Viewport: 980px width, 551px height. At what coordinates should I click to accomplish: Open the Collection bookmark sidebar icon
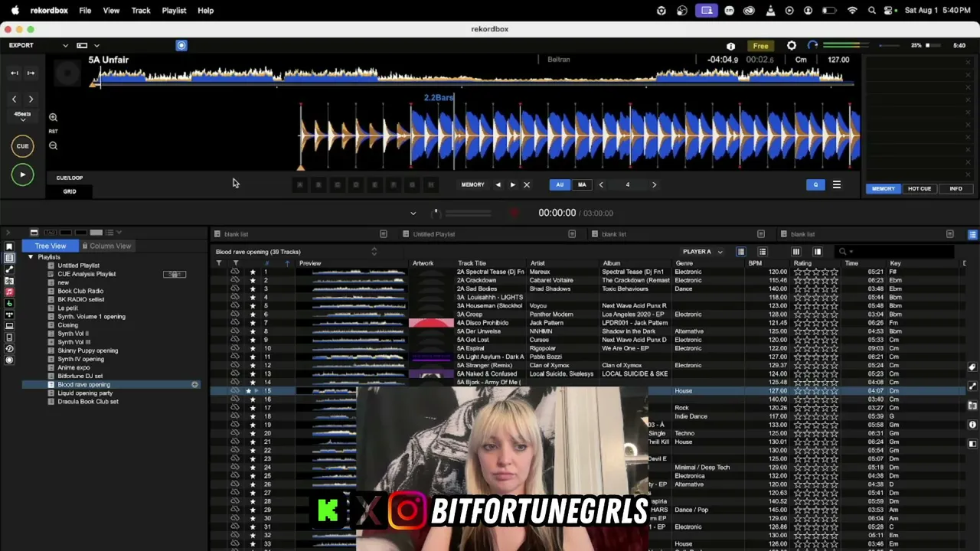tap(9, 246)
